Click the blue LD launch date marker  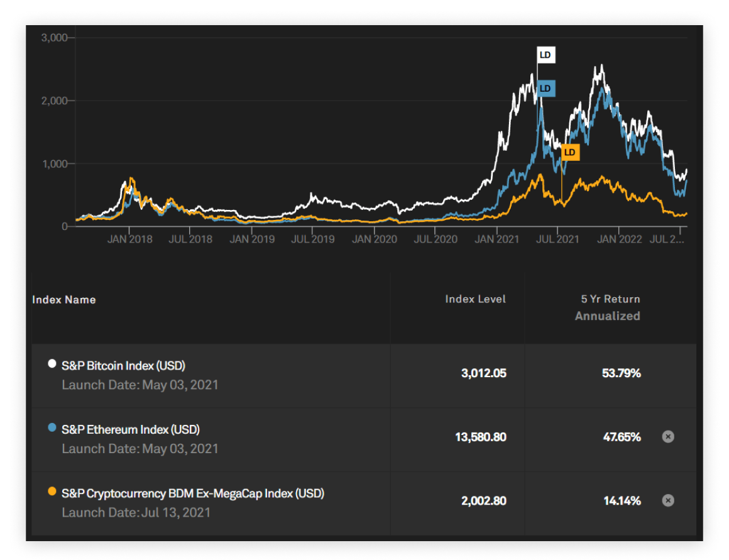tap(545, 88)
